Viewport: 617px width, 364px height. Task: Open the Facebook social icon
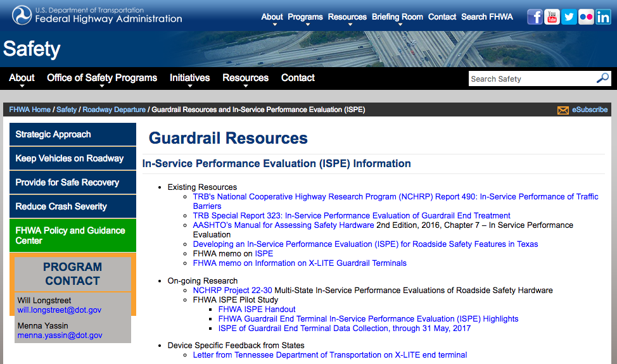(535, 17)
